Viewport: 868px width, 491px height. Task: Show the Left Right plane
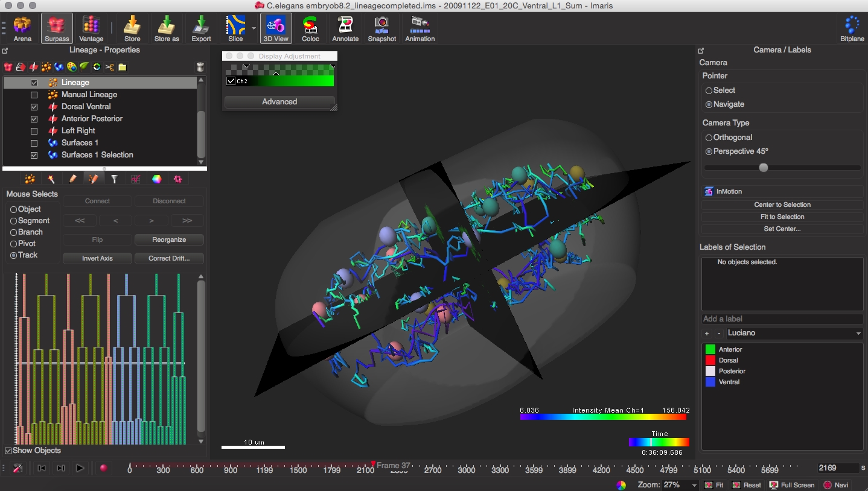pos(34,131)
